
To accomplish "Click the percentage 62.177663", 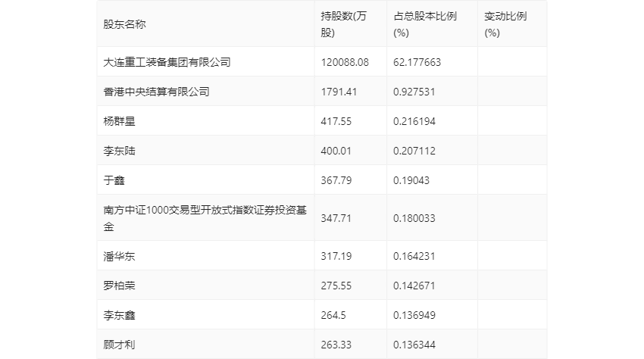I will pyautogui.click(x=417, y=62).
